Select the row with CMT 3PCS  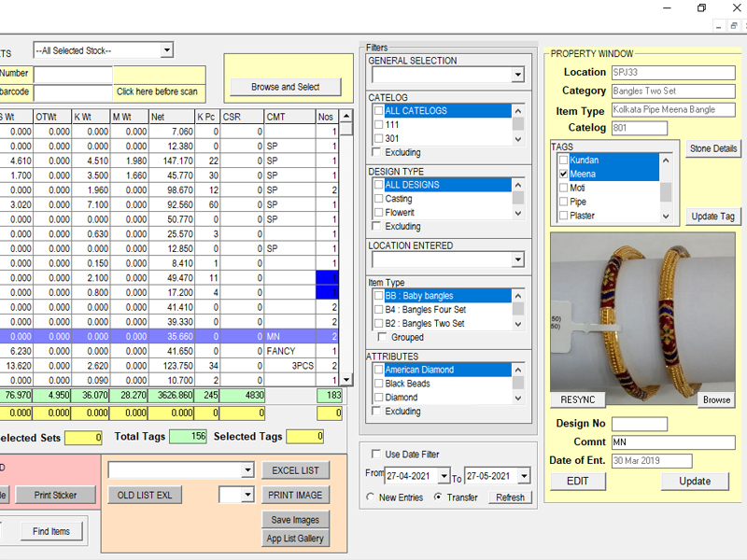169,366
